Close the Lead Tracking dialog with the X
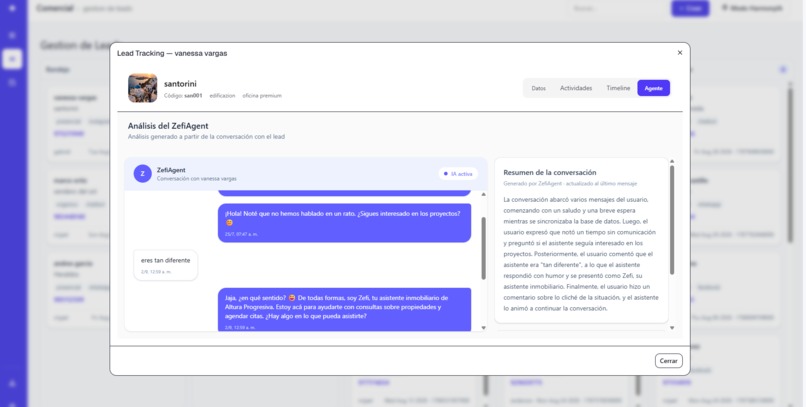This screenshot has width=806, height=407. [680, 52]
